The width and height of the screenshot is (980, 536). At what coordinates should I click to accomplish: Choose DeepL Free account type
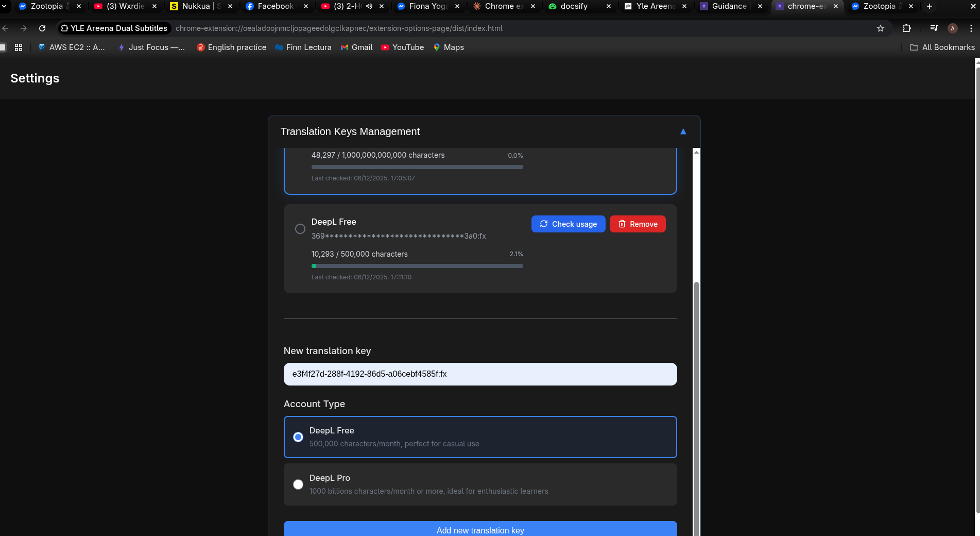tap(298, 437)
